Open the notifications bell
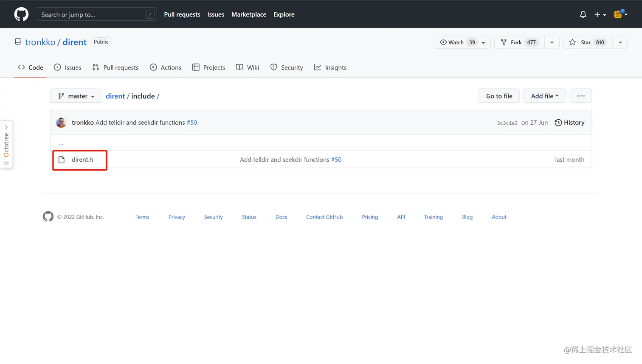This screenshot has height=364, width=642. tap(583, 14)
